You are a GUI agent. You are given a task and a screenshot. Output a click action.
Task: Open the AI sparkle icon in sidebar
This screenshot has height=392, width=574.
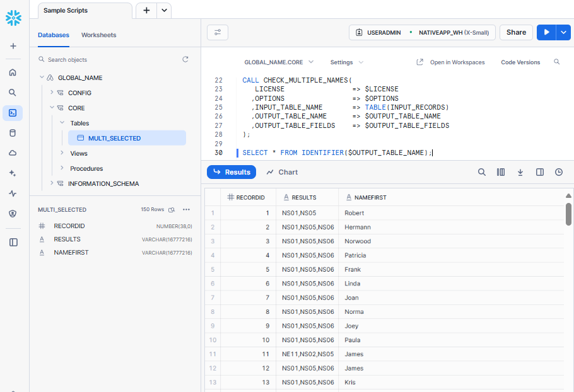coord(13,173)
